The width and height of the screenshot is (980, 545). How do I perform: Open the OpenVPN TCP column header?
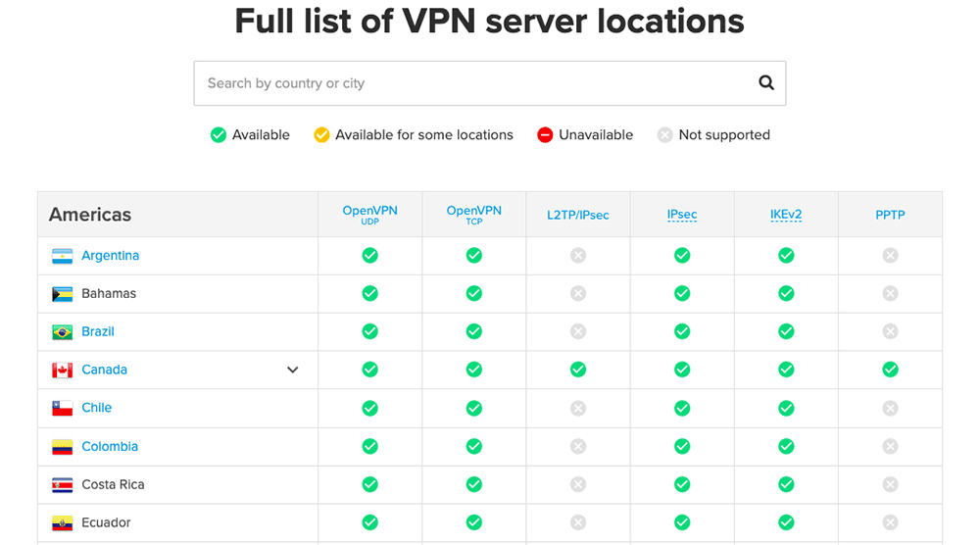473,214
